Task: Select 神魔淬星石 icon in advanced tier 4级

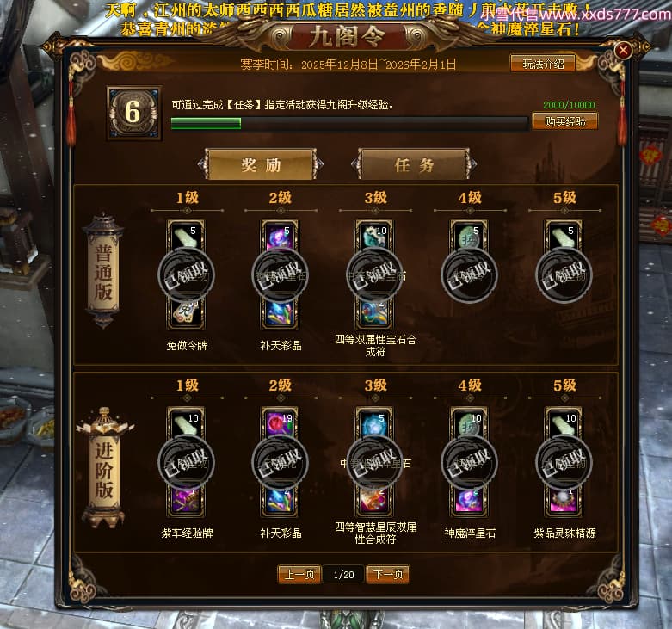Action: pyautogui.click(x=469, y=501)
